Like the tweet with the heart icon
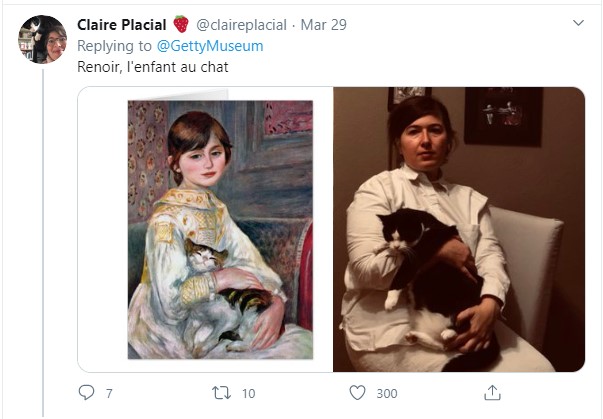Image resolution: width=603 pixels, height=419 pixels. point(357,393)
